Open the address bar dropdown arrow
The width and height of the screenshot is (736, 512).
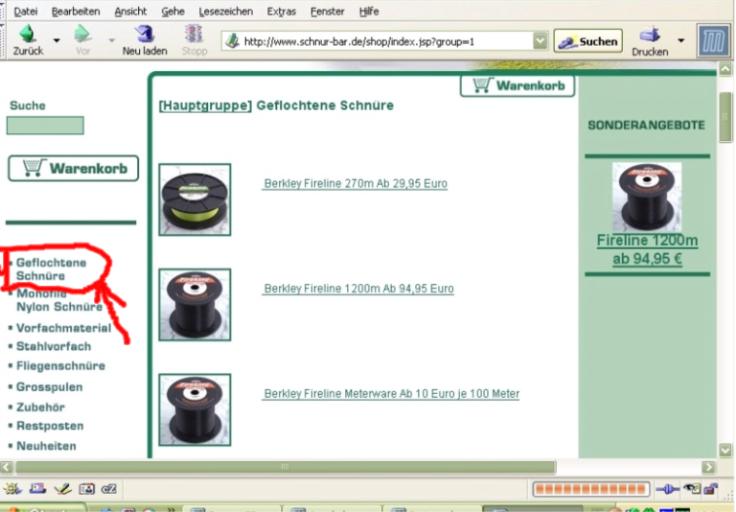click(540, 42)
